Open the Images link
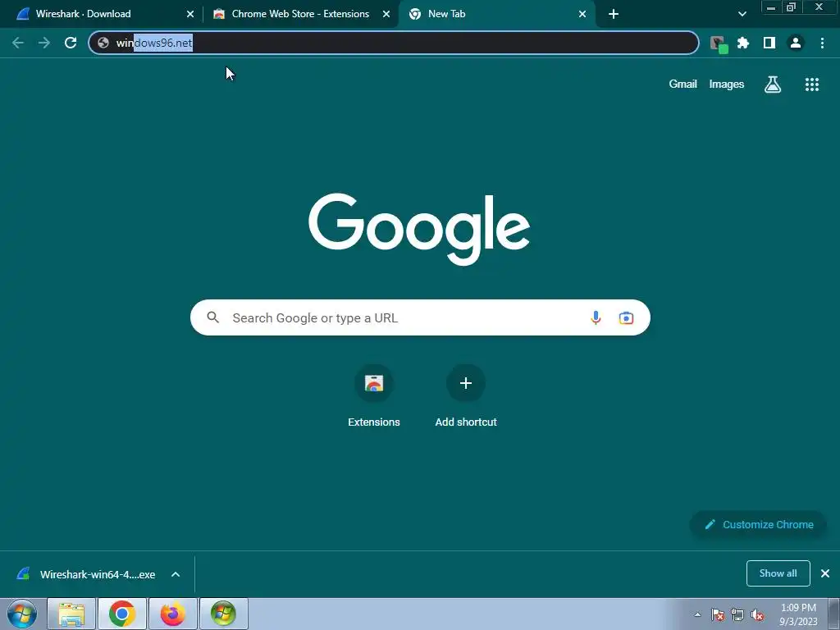This screenshot has width=840, height=630. tap(727, 84)
